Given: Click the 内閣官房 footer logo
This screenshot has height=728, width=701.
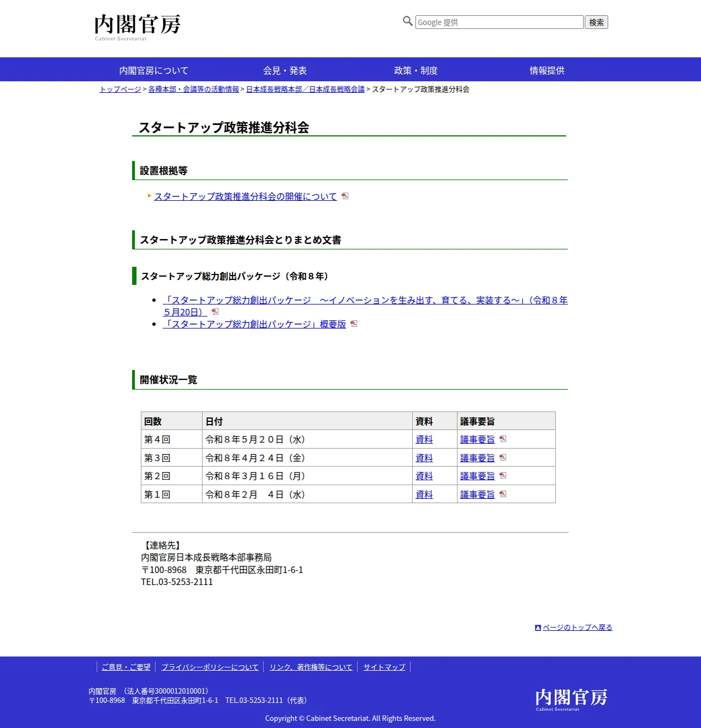Looking at the screenshot, I should (571, 699).
